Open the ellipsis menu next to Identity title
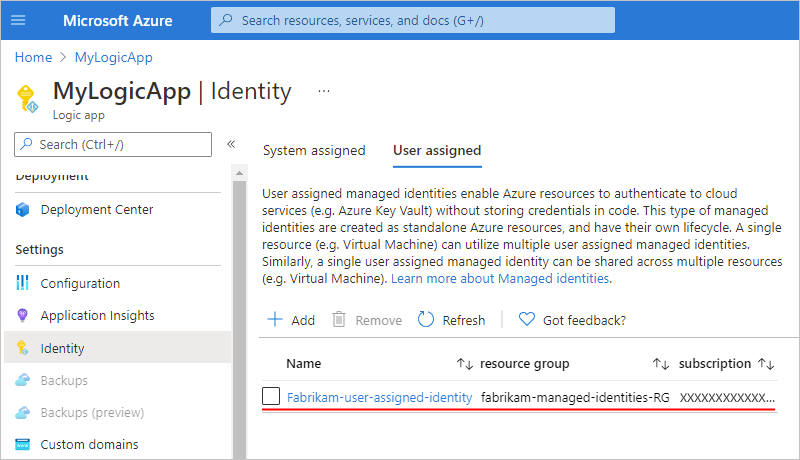Image resolution: width=800 pixels, height=460 pixels. (x=323, y=91)
